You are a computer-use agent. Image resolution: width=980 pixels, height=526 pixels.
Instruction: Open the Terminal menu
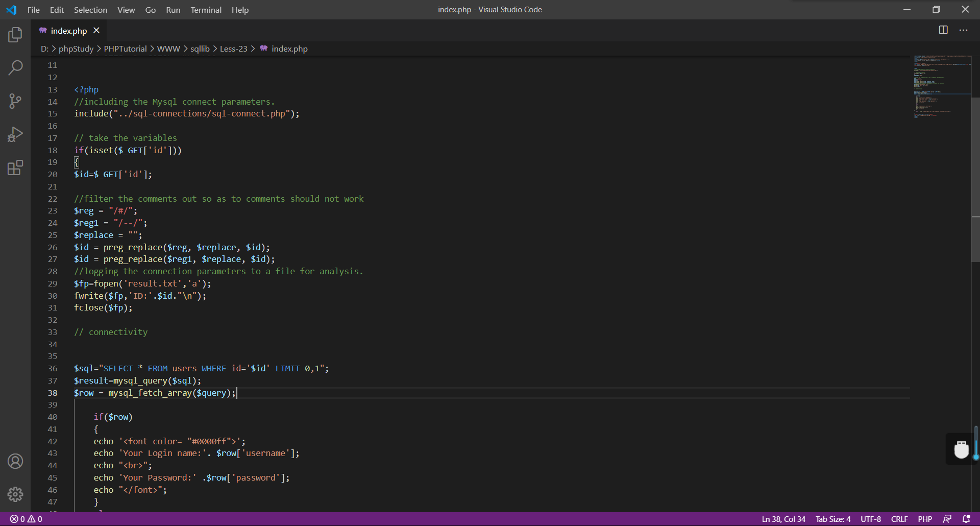[x=206, y=10]
